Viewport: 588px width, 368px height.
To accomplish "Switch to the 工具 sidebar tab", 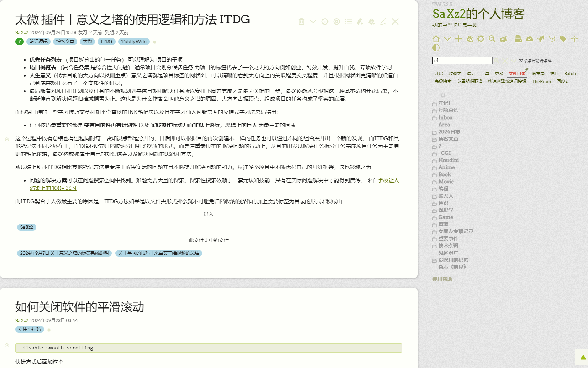I will click(x=485, y=74).
